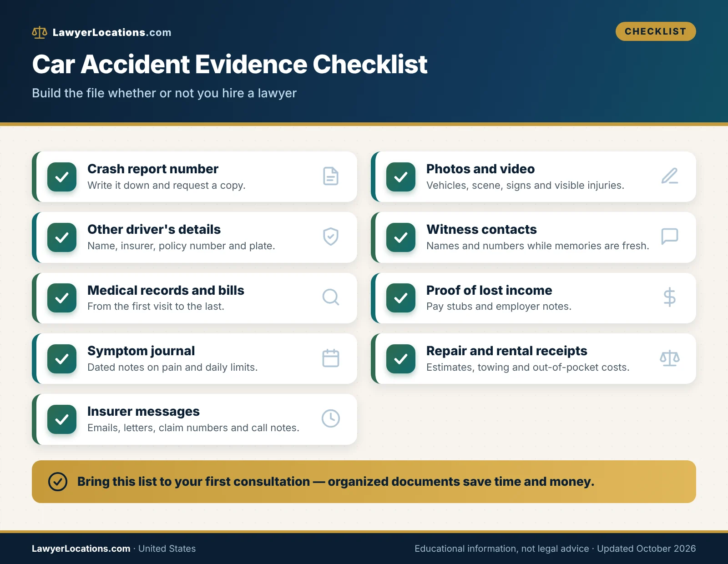
Task: Open the LawyerLocations.com footer link
Action: 81,549
